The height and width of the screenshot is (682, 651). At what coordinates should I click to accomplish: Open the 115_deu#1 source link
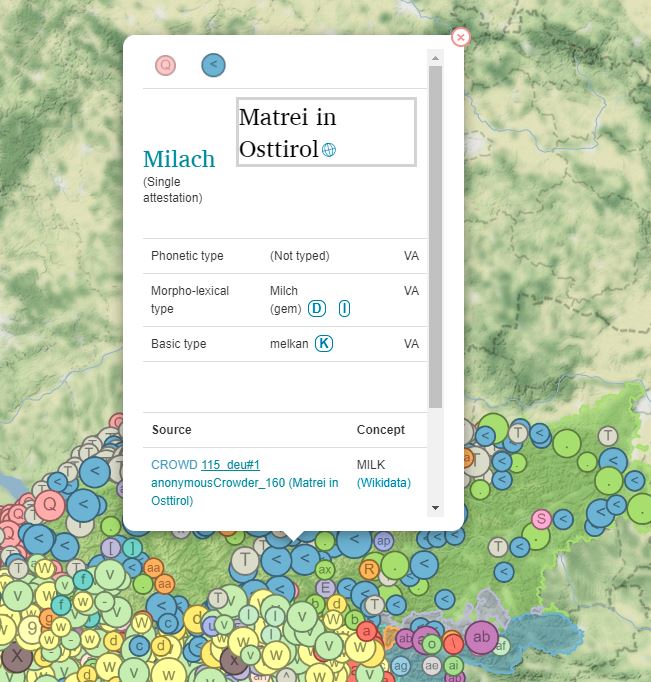[230, 465]
